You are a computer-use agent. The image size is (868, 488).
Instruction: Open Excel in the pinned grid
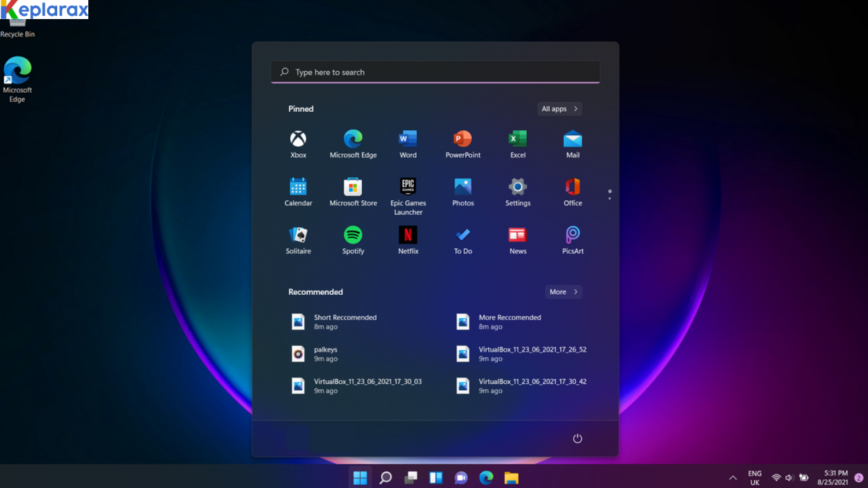[518, 144]
